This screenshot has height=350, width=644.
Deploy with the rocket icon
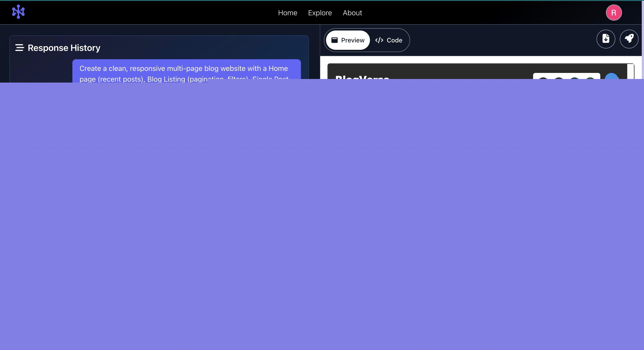click(x=629, y=39)
